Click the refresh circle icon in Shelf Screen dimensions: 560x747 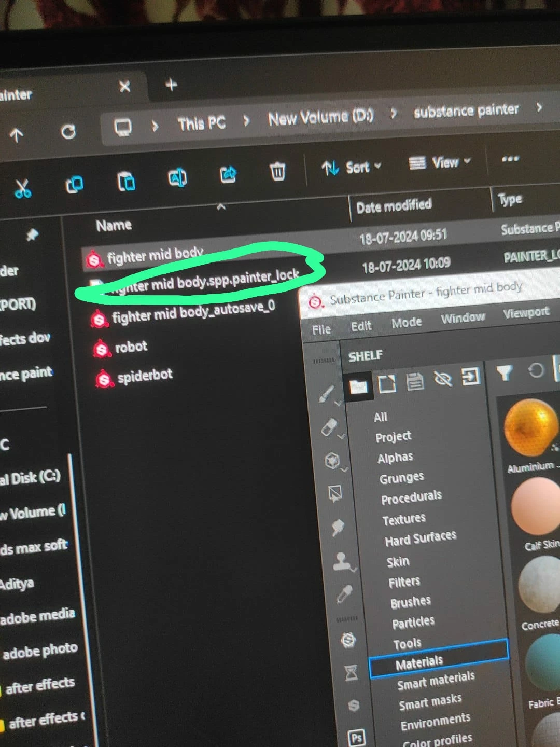click(x=536, y=370)
